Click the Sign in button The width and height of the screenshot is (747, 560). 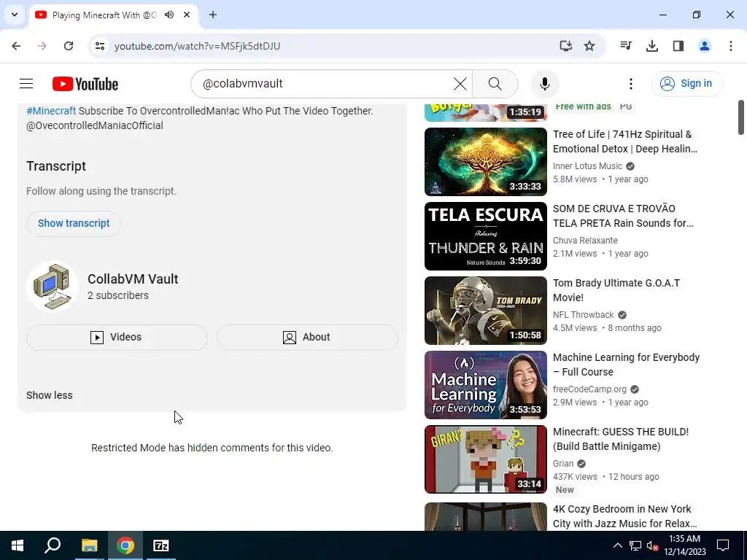pyautogui.click(x=687, y=84)
